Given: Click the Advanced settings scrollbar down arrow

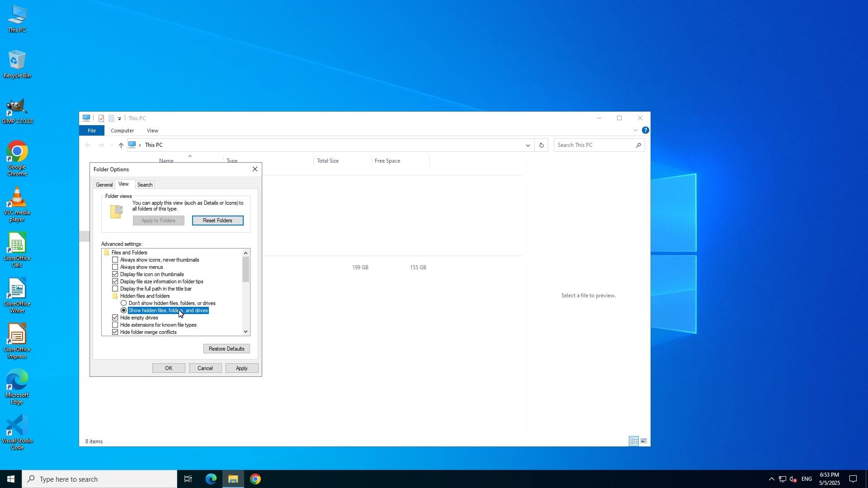Looking at the screenshot, I should [245, 332].
